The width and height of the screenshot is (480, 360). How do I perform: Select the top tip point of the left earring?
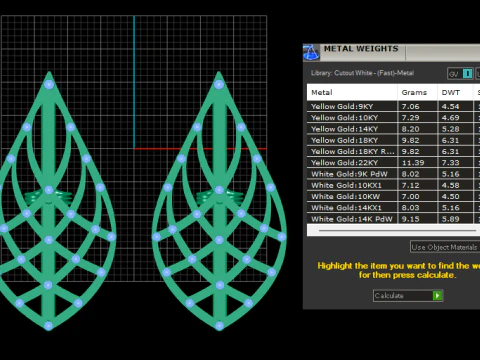tap(49, 84)
